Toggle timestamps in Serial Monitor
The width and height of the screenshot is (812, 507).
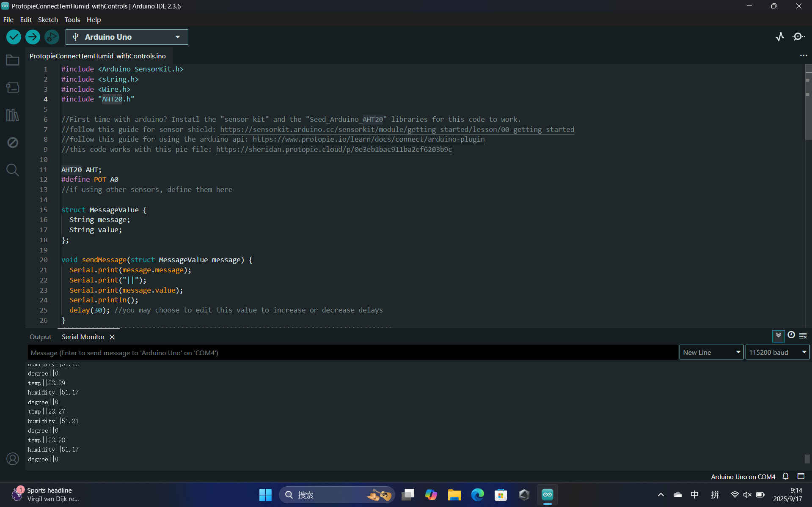(x=791, y=335)
